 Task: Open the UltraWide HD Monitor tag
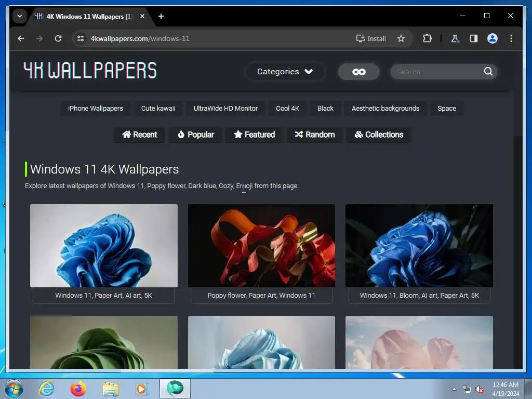tap(225, 108)
